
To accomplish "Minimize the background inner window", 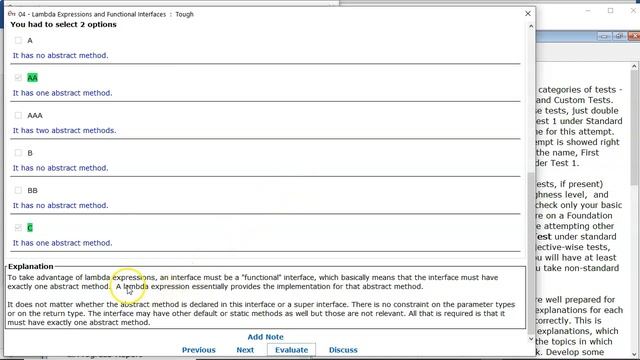I will 604,36.
